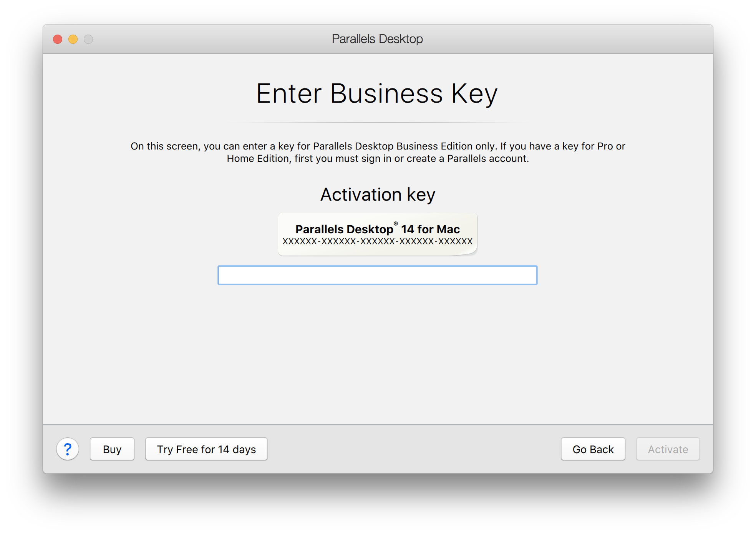
Task: Close the Parallels Desktop window
Action: pyautogui.click(x=58, y=39)
